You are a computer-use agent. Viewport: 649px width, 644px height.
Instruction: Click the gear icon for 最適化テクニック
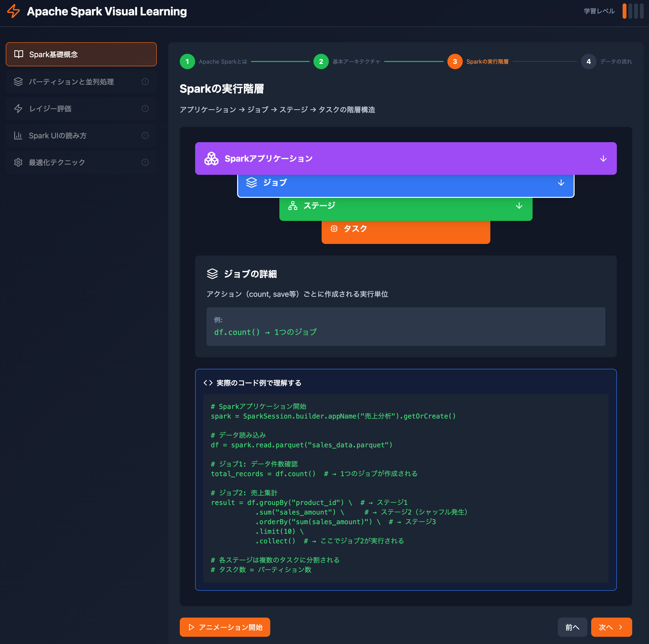click(x=18, y=162)
